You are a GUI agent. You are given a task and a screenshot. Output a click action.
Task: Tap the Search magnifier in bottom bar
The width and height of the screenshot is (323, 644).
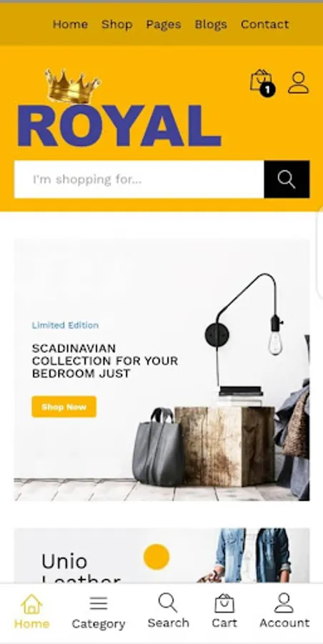[x=168, y=602]
